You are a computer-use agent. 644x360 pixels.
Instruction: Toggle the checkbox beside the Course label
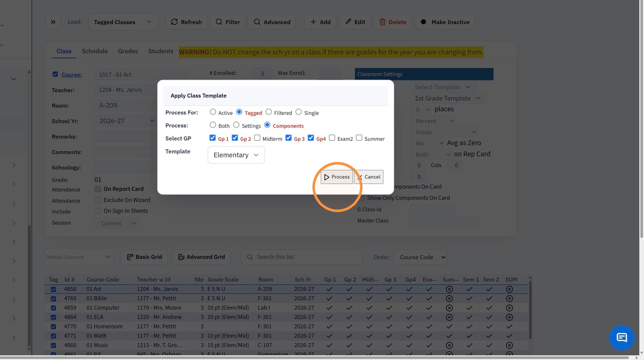click(x=55, y=74)
